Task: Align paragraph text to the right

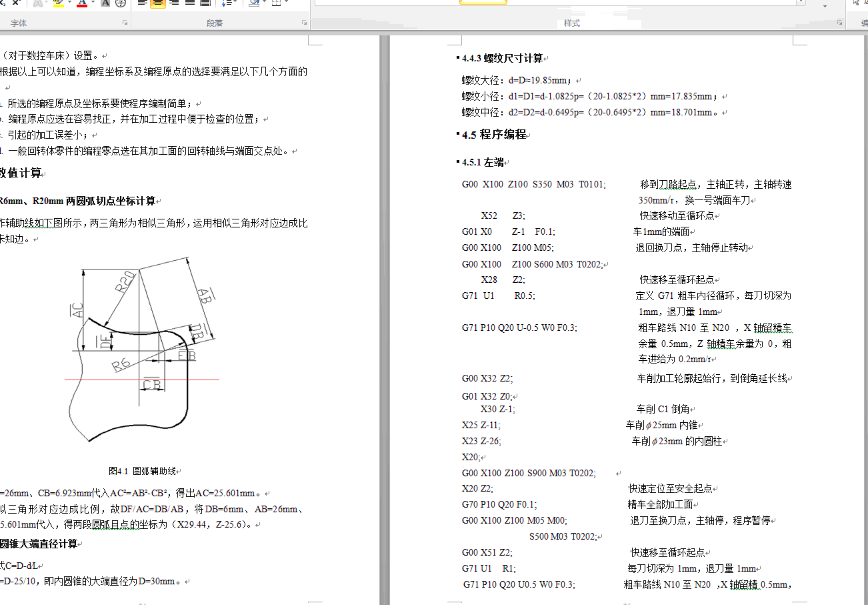Action: coord(174,3)
